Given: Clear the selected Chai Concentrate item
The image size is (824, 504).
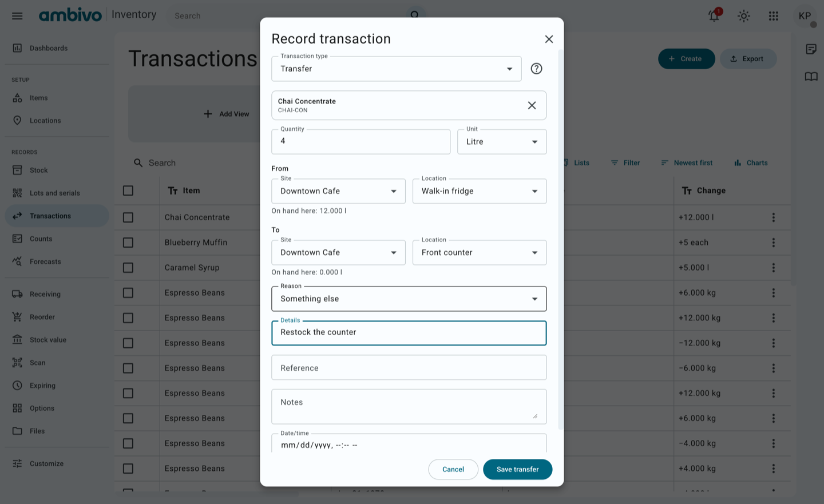Looking at the screenshot, I should pyautogui.click(x=532, y=105).
